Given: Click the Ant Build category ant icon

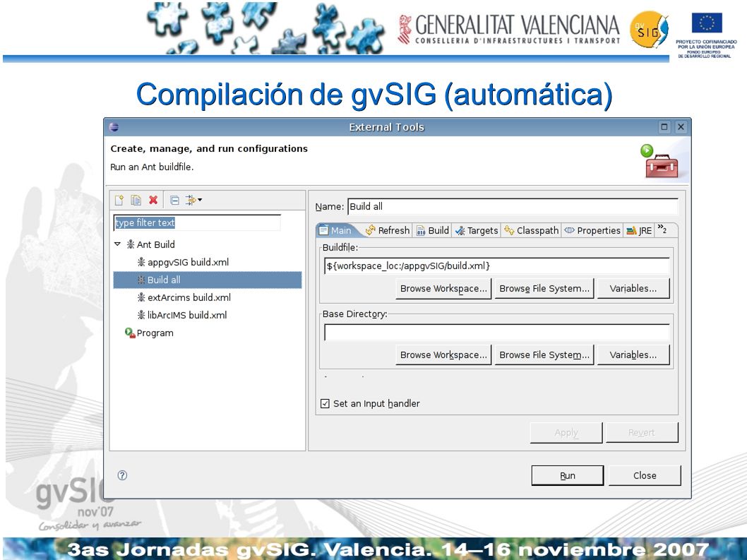Looking at the screenshot, I should [x=131, y=244].
